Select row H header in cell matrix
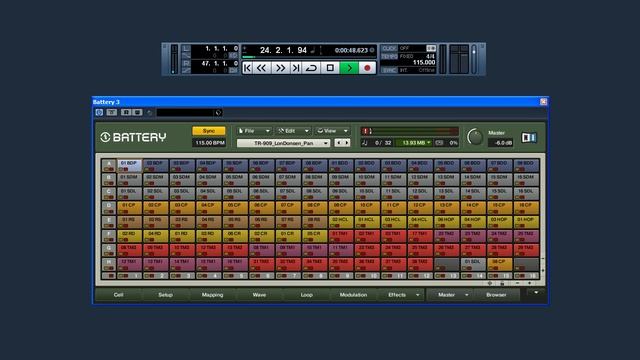This screenshot has height=360, width=640. pos(109,264)
